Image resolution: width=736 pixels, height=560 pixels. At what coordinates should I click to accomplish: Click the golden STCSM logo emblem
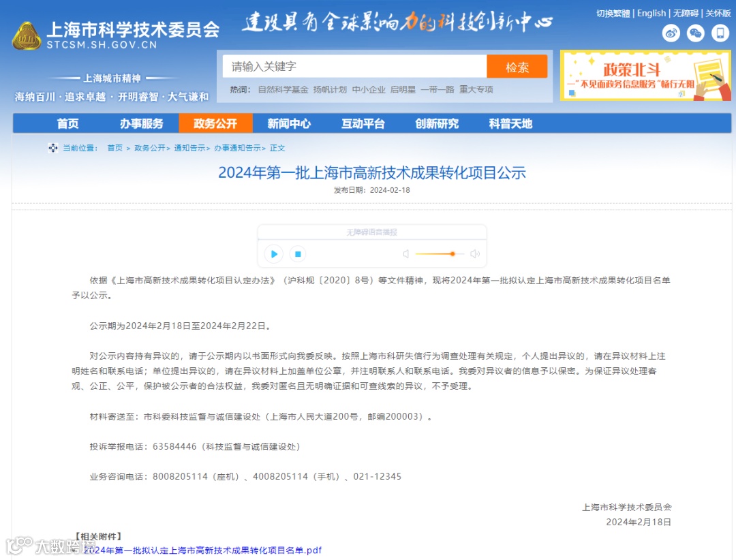click(x=27, y=36)
